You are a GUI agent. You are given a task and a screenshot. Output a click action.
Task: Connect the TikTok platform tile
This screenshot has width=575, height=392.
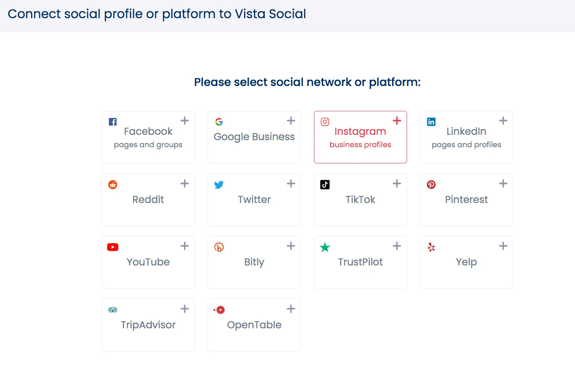(x=360, y=200)
